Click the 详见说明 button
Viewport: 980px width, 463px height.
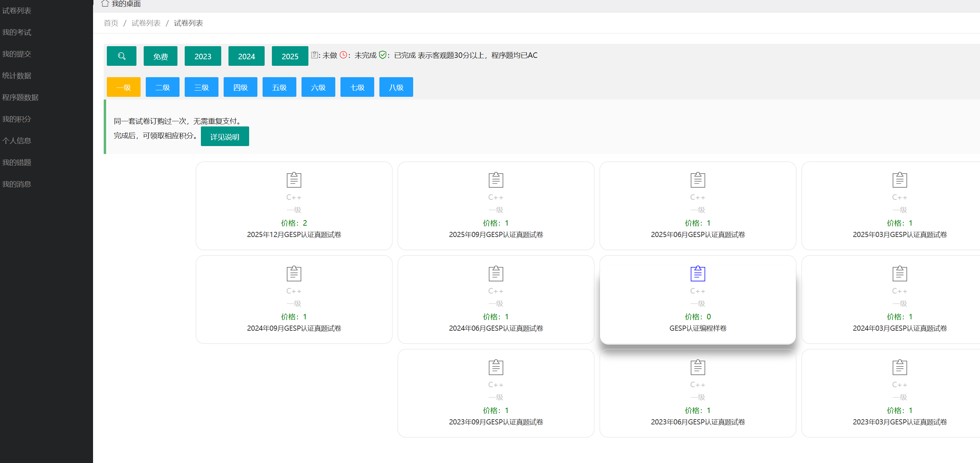224,136
